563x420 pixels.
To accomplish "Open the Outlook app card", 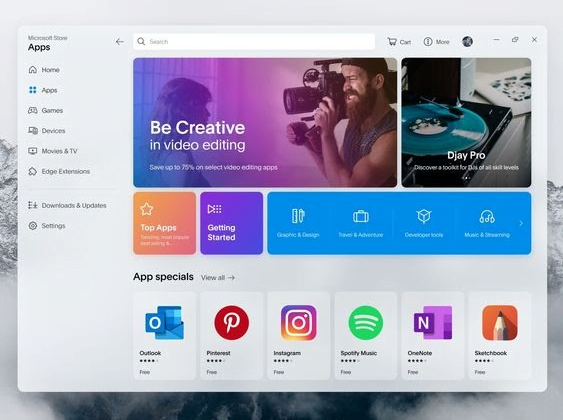I will pos(164,336).
